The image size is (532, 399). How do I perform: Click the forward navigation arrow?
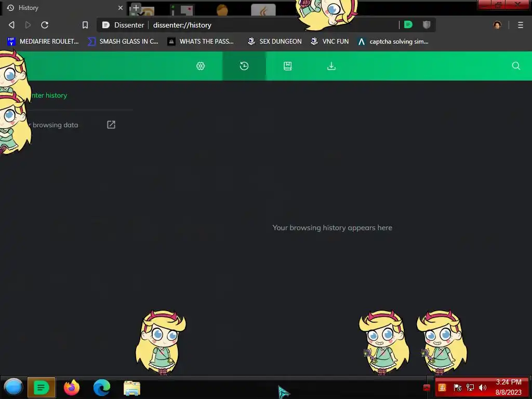(x=28, y=25)
